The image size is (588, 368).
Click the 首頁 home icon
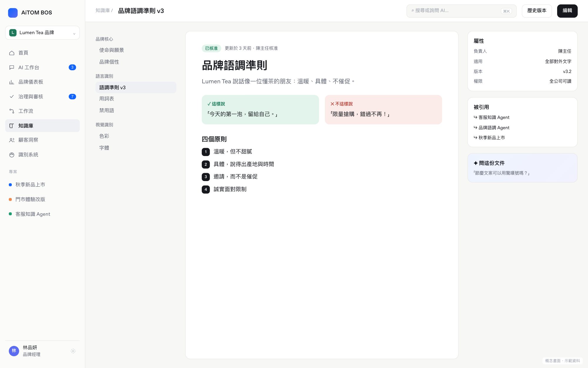12,53
